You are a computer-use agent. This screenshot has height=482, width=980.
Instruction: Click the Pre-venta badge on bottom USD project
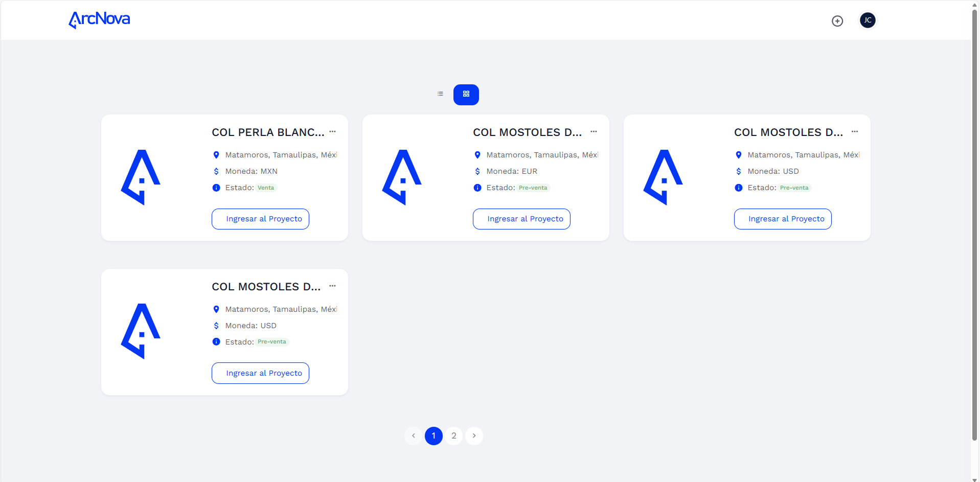coord(271,341)
